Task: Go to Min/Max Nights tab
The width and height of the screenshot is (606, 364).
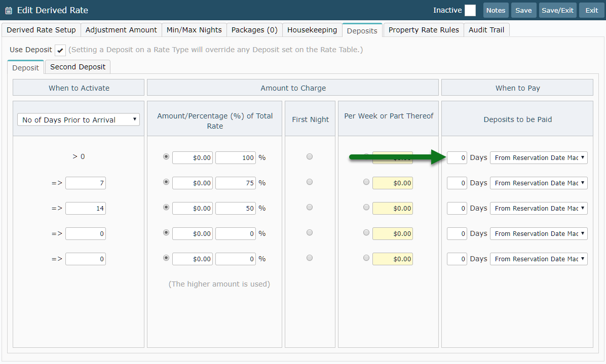Action: click(x=194, y=30)
